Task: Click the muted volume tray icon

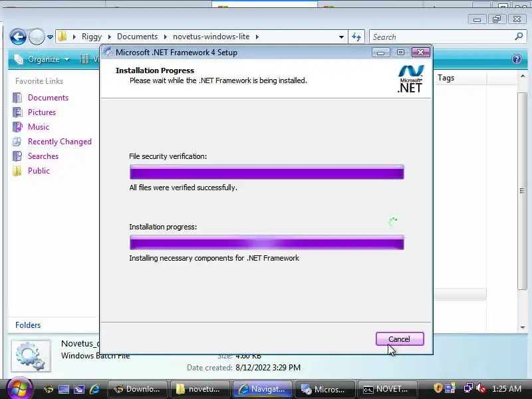Action: tap(481, 388)
